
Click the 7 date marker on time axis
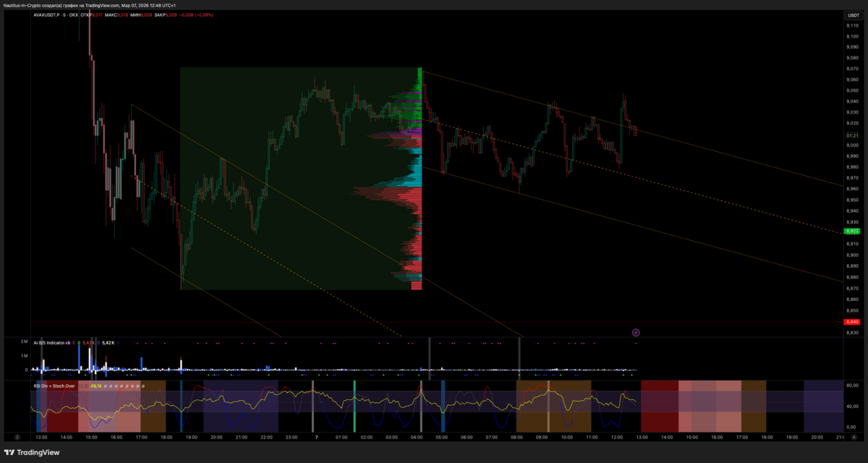coord(316,438)
